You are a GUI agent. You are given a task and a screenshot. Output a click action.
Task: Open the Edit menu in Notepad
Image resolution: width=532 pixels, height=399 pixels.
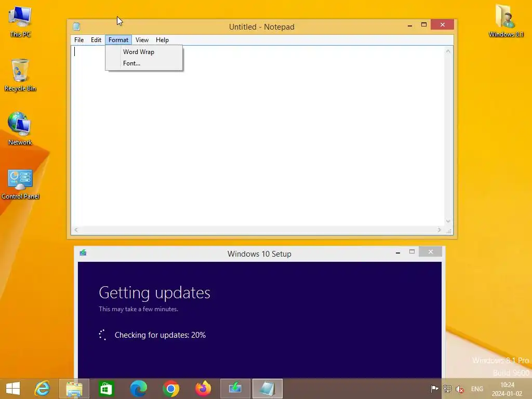click(x=96, y=40)
